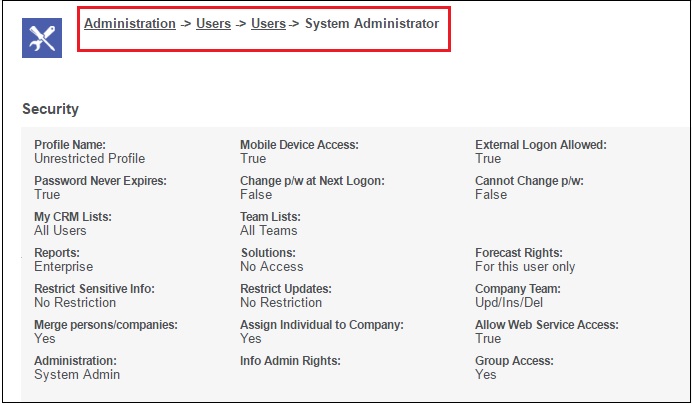Select the My CRM Lists All Users value
The height and width of the screenshot is (404, 692).
(60, 230)
